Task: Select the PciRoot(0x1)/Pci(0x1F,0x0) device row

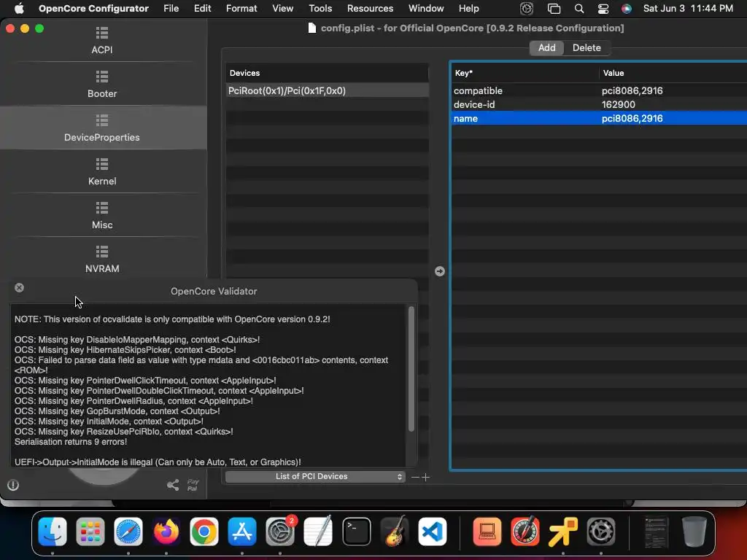Action: 328,90
